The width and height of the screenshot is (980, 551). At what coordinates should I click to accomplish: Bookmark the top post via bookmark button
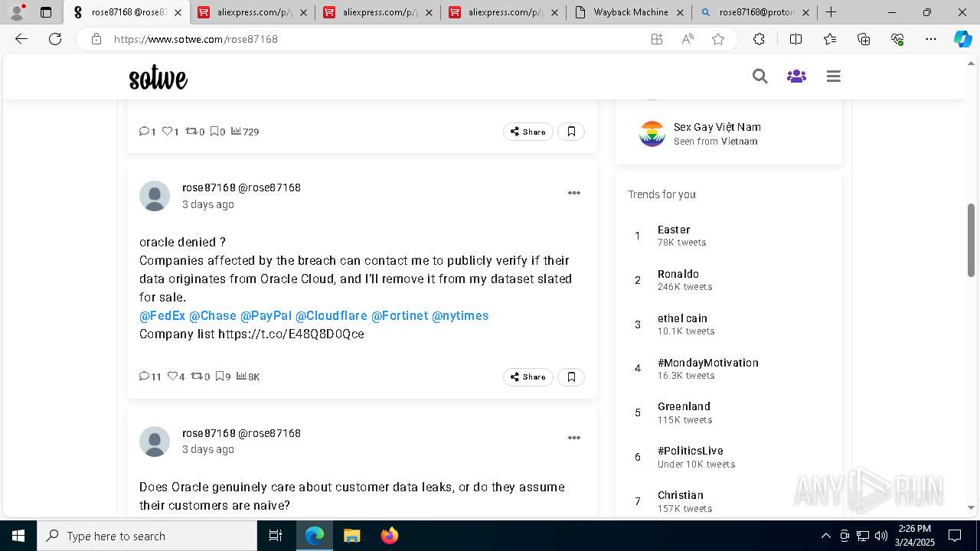tap(571, 132)
